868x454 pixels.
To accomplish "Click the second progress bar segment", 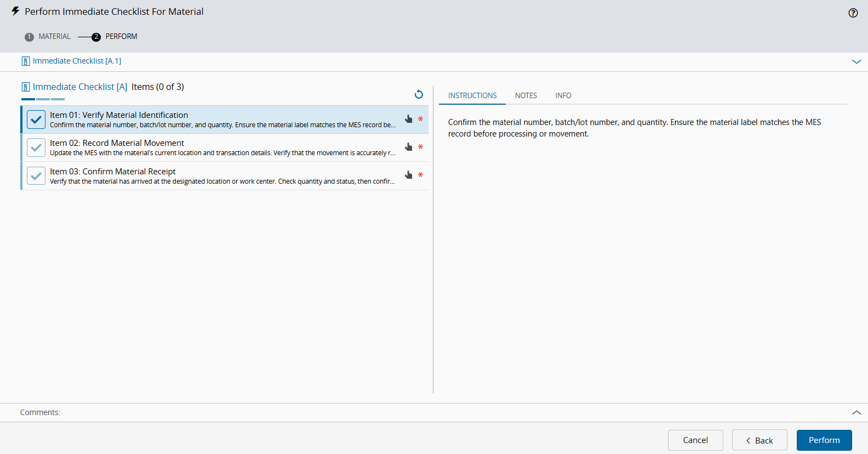I will pyautogui.click(x=43, y=99).
